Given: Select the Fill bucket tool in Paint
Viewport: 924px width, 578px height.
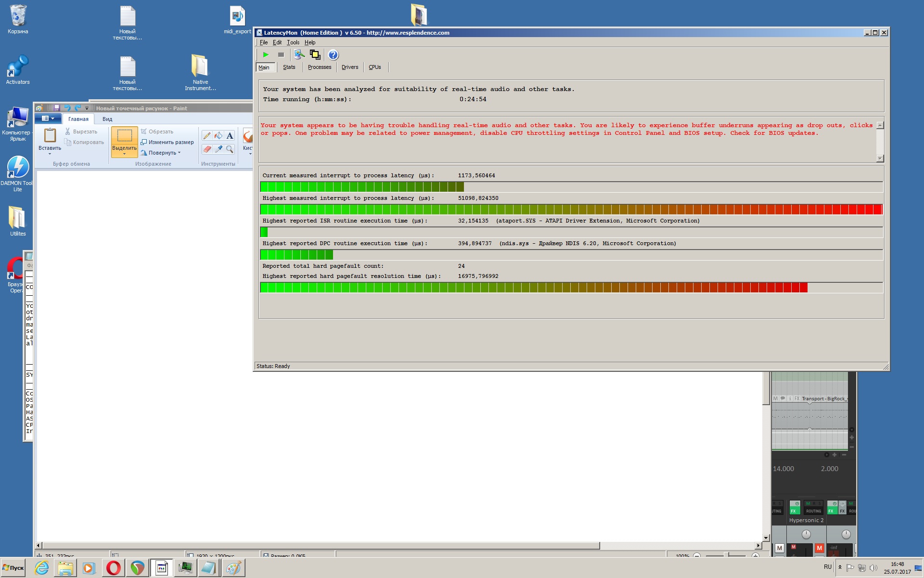Looking at the screenshot, I should 218,136.
